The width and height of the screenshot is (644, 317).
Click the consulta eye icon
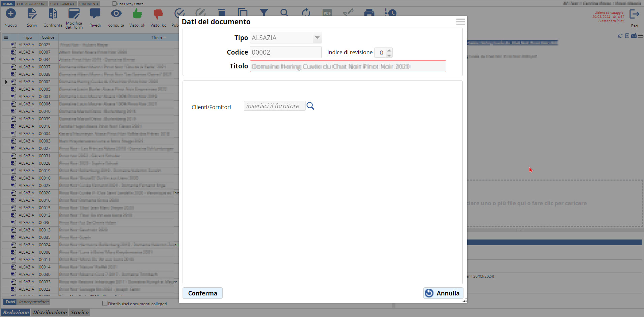click(116, 14)
